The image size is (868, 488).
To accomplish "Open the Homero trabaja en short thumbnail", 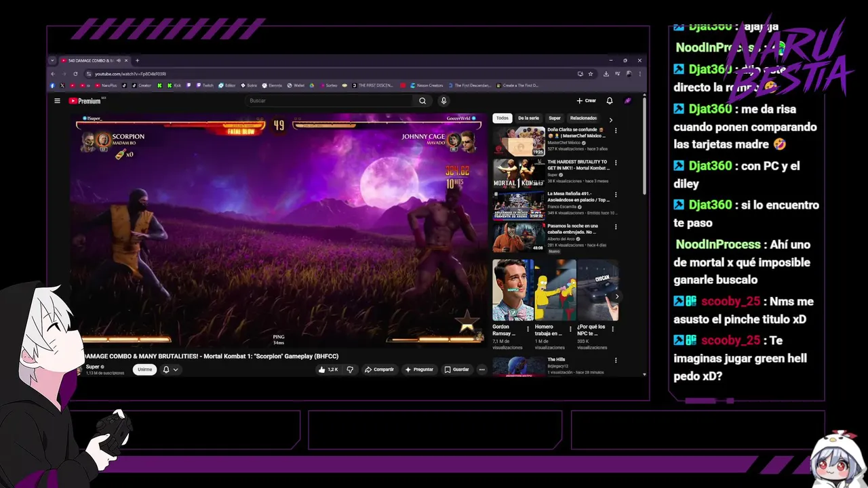I will (555, 290).
